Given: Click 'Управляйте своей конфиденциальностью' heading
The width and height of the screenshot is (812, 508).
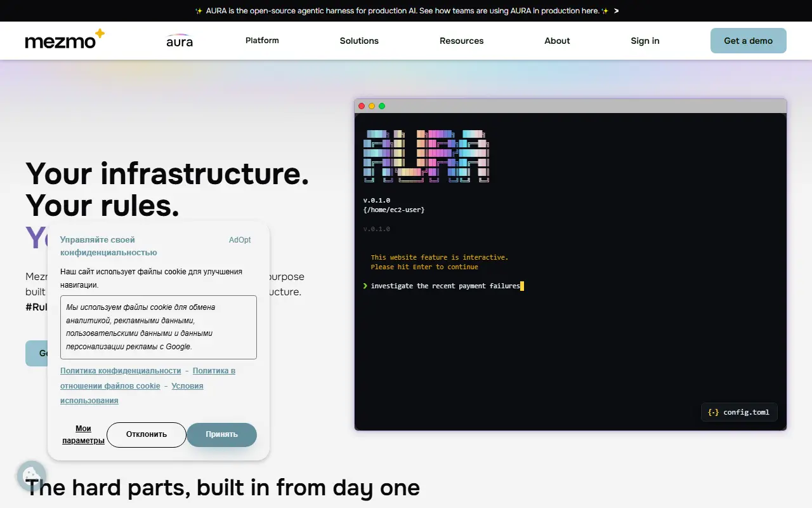Looking at the screenshot, I should (108, 246).
